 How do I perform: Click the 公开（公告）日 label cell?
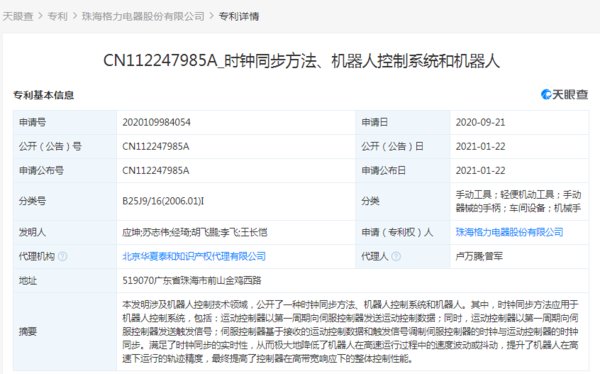403,147
